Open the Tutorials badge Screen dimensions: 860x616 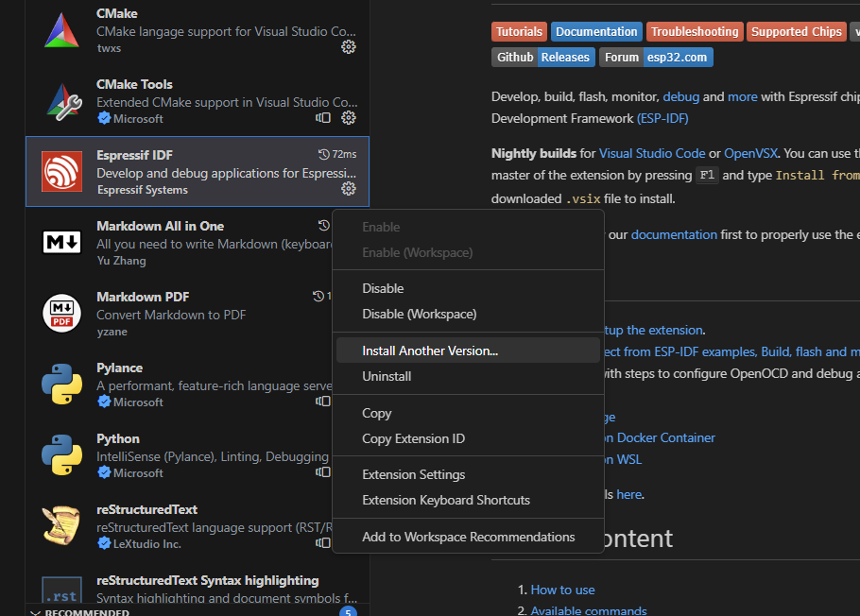click(519, 32)
